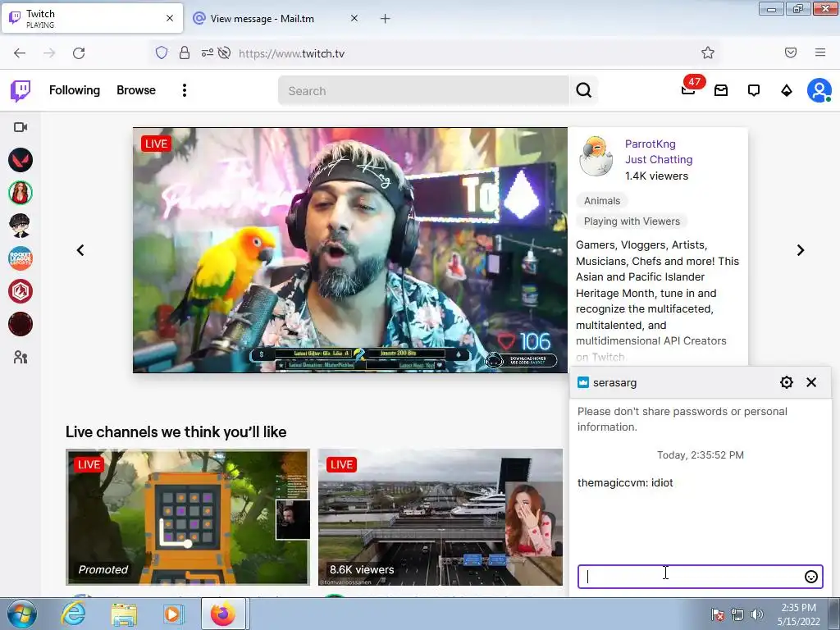
Task: Click the taskbar volume speaker icon
Action: click(757, 614)
